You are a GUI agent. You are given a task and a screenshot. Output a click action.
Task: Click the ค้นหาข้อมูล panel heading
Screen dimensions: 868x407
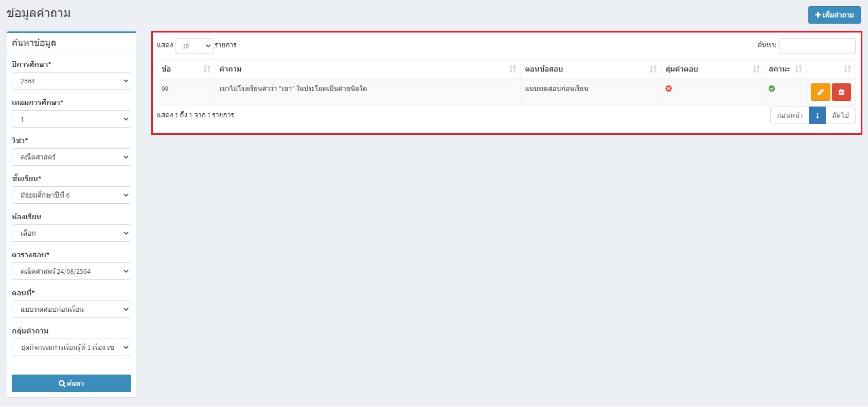point(34,43)
